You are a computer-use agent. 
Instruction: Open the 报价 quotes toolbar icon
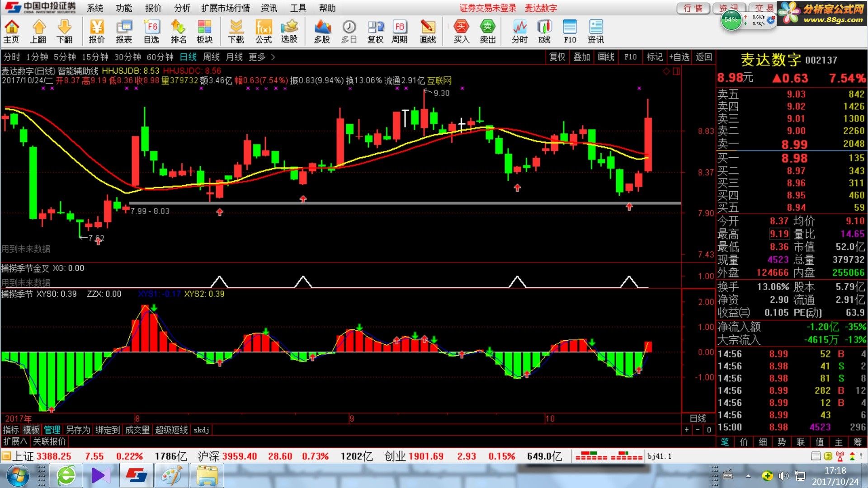click(x=96, y=32)
